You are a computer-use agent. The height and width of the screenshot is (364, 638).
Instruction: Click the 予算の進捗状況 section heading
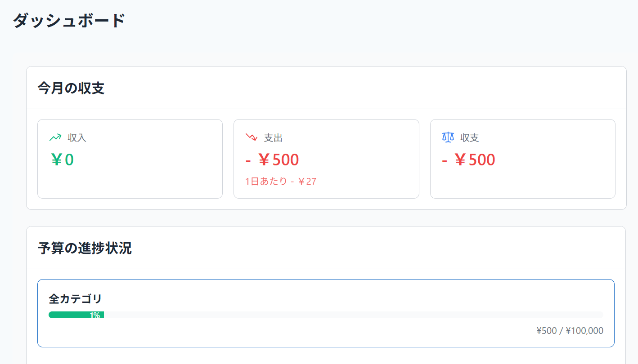point(85,248)
